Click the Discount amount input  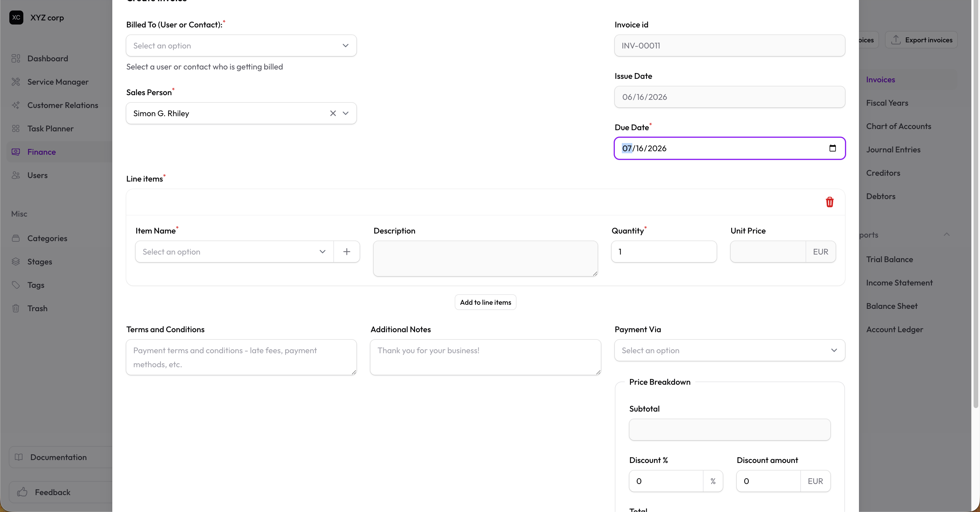769,481
